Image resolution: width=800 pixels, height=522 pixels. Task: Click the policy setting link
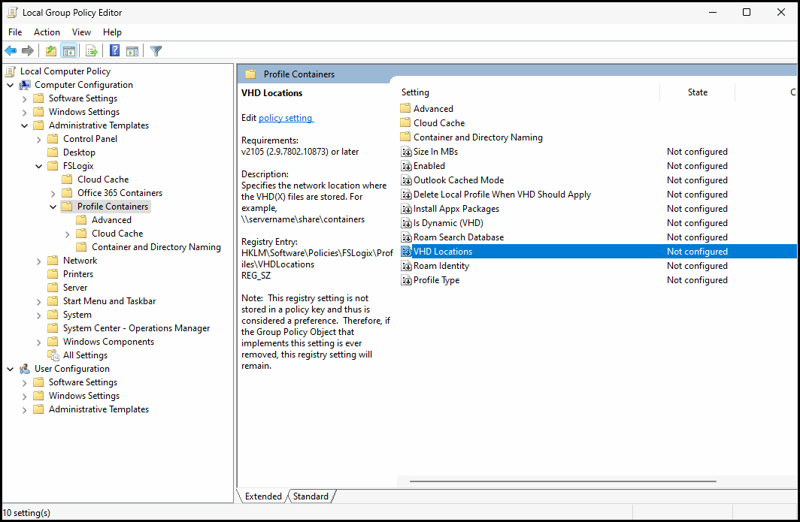(286, 118)
